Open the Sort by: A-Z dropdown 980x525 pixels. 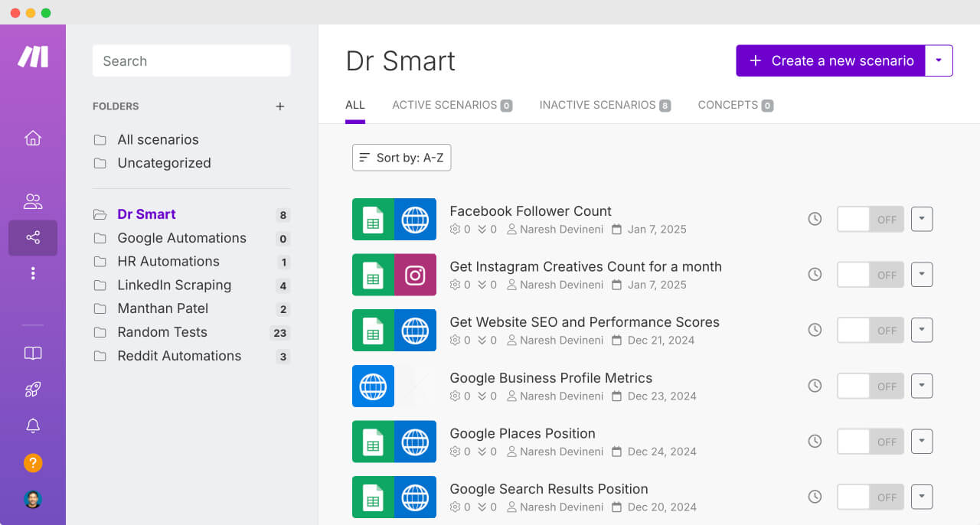click(401, 158)
